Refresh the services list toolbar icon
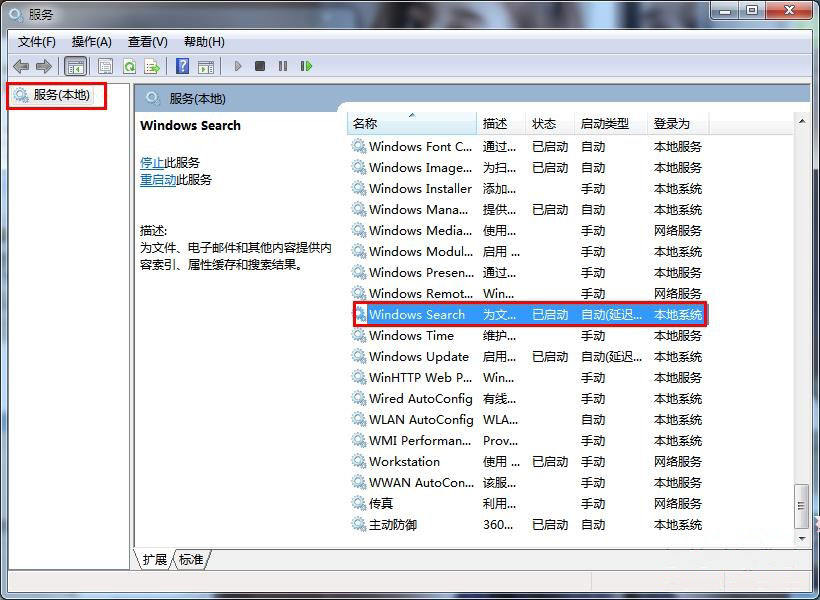Screen dimensions: 820x600 (129, 66)
